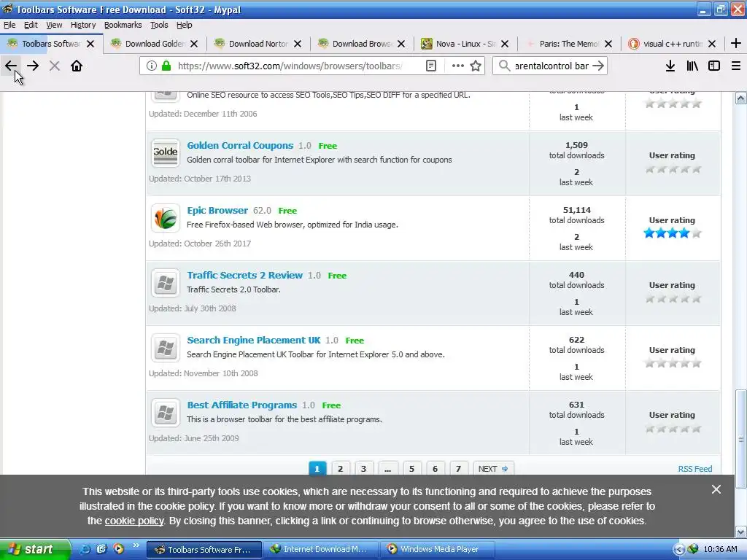
Task: Close the Download Golden tab
Action: point(194,44)
